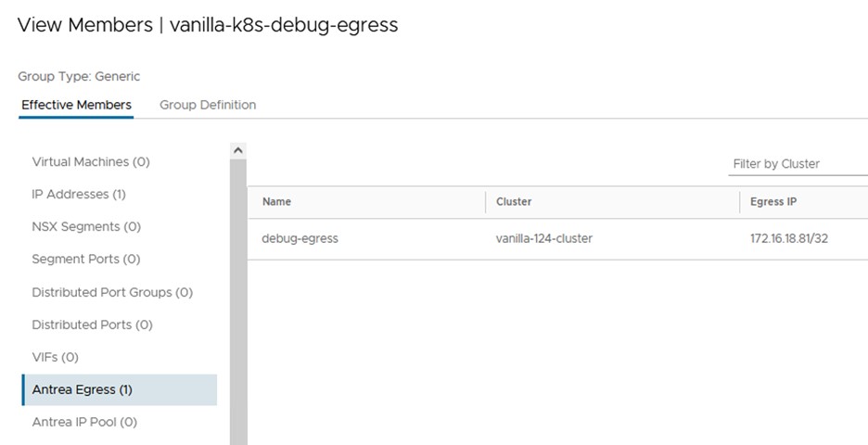The height and width of the screenshot is (445, 868).
Task: Open the Group Definition tab
Action: (x=208, y=105)
